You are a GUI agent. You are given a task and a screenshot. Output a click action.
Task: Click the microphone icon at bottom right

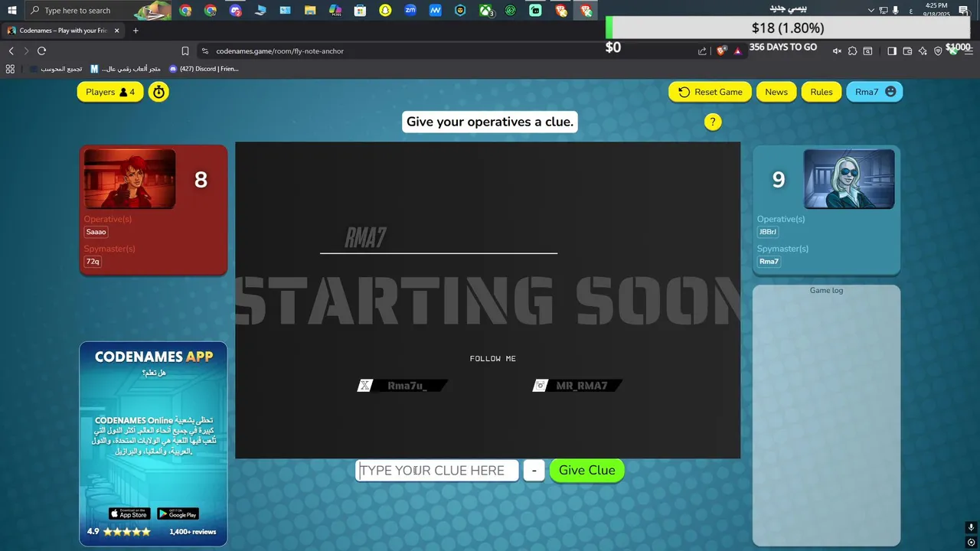click(971, 528)
